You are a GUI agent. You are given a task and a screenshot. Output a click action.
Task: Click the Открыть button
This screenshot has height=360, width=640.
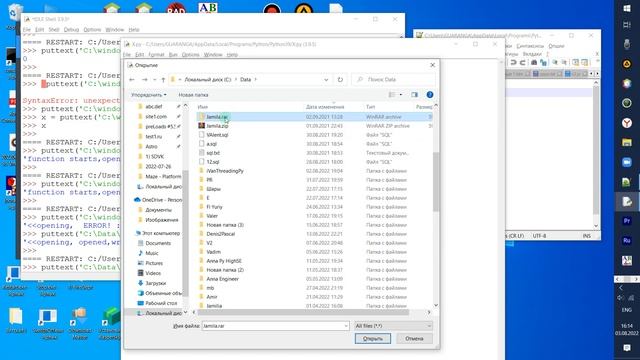click(373, 338)
